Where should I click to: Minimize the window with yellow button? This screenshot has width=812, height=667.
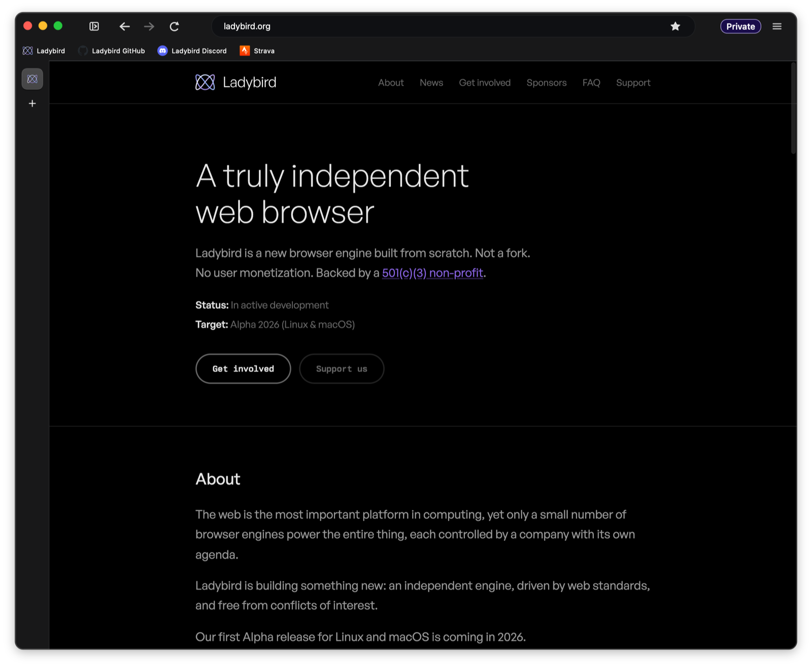[43, 26]
